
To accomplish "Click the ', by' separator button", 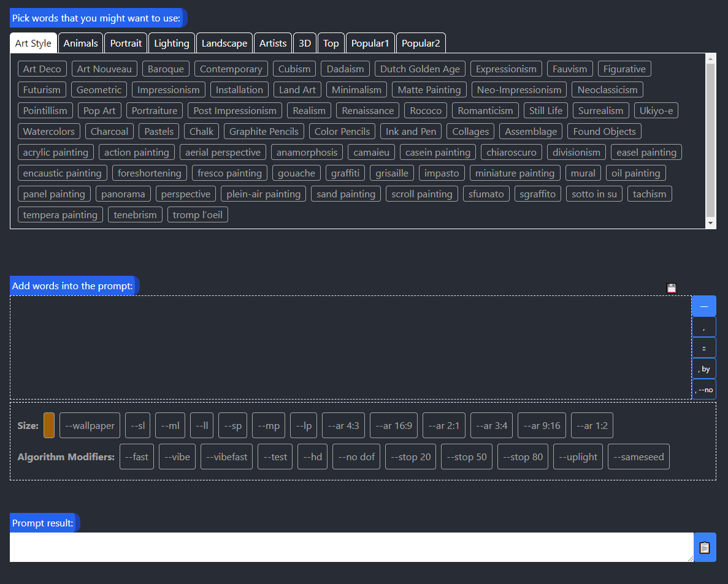I will 704,369.
